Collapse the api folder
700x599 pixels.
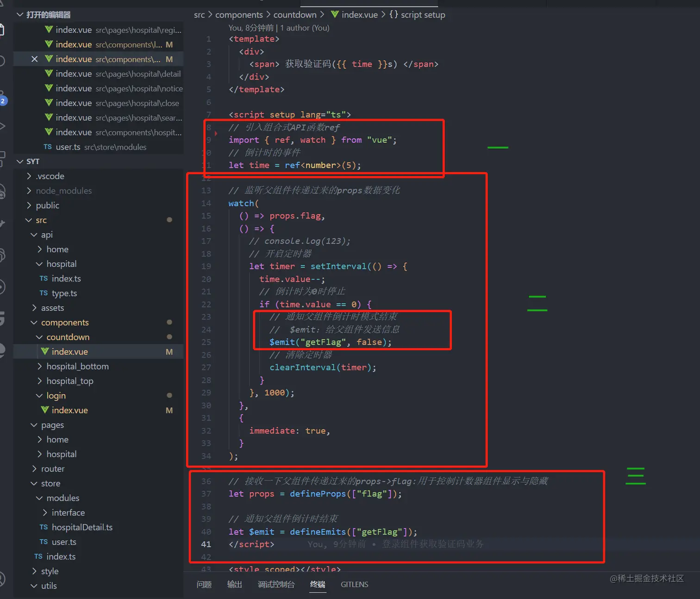tap(34, 235)
